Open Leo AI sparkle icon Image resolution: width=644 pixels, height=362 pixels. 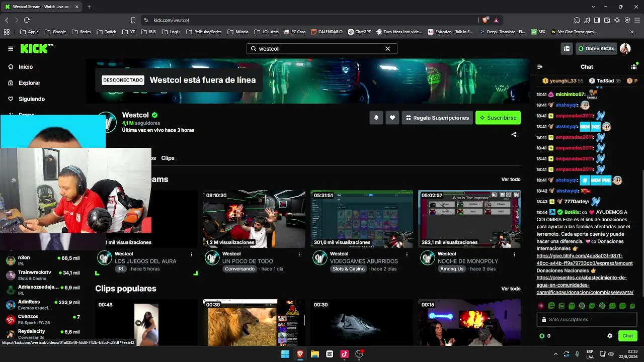617,20
